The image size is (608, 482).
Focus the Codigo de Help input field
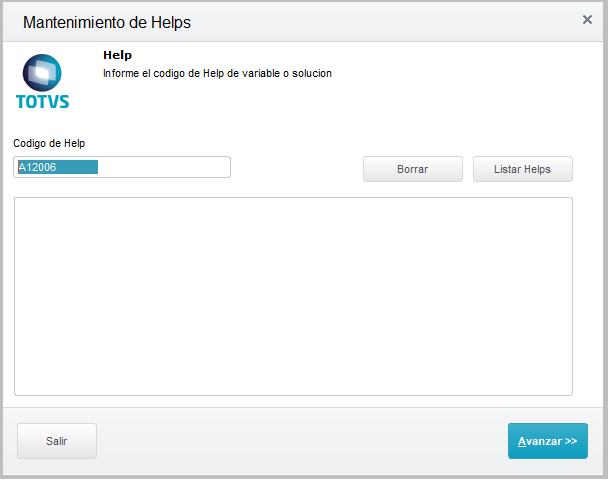(122, 167)
